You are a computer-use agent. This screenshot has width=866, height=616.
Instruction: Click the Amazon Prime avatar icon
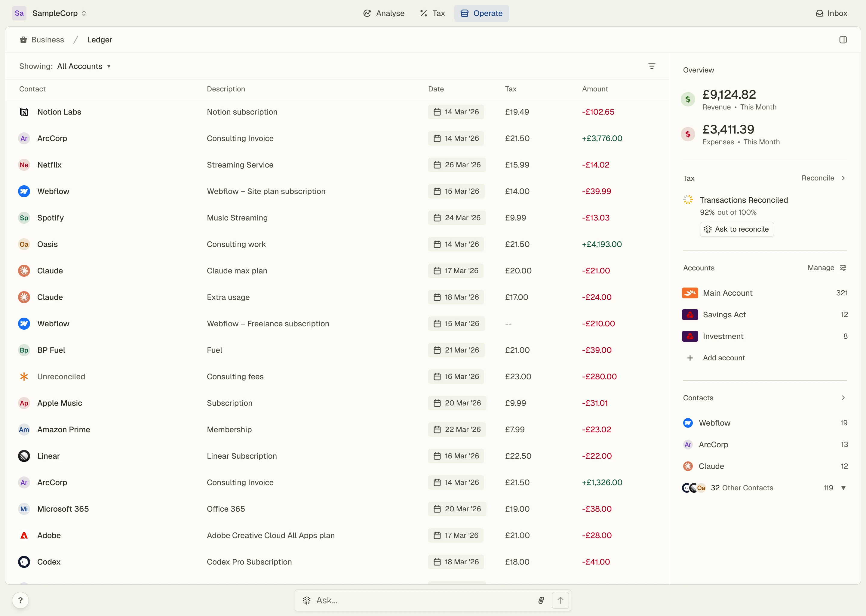tap(24, 430)
